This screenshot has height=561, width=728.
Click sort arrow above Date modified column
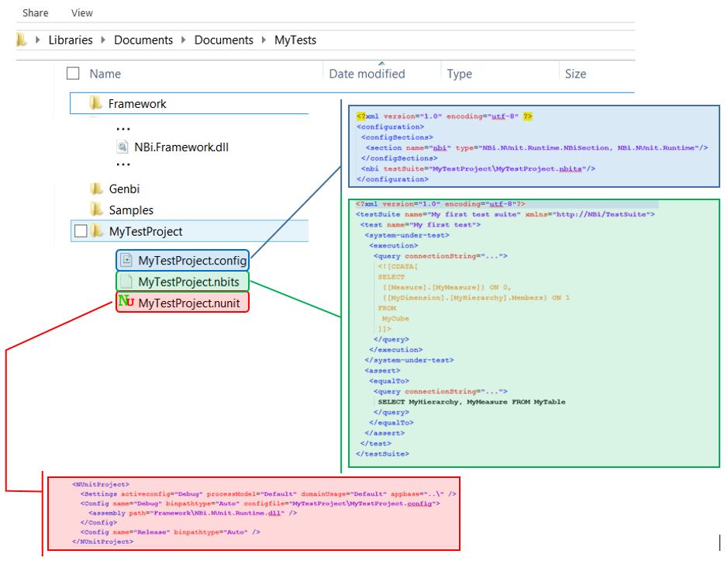pos(381,64)
